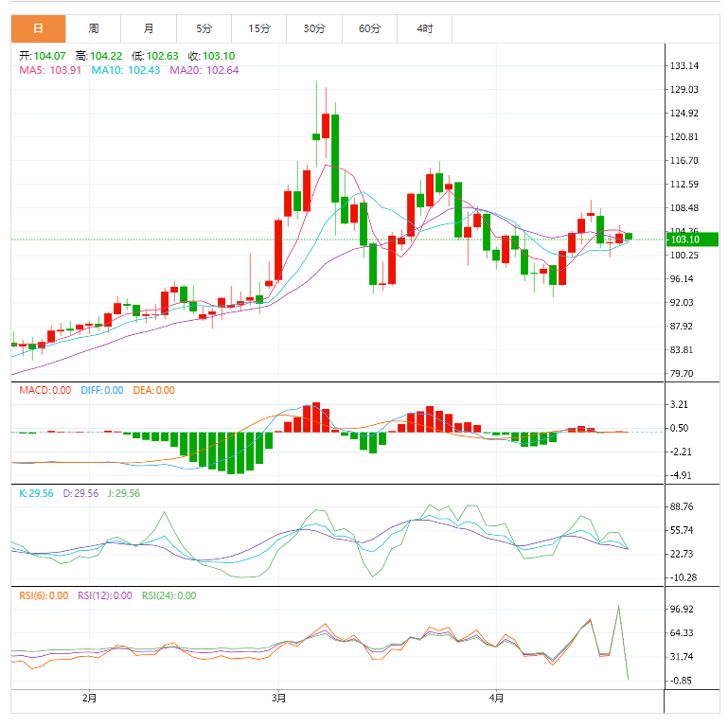Click the RSI(24):0.00 label
728x727 pixels.
coord(169,595)
